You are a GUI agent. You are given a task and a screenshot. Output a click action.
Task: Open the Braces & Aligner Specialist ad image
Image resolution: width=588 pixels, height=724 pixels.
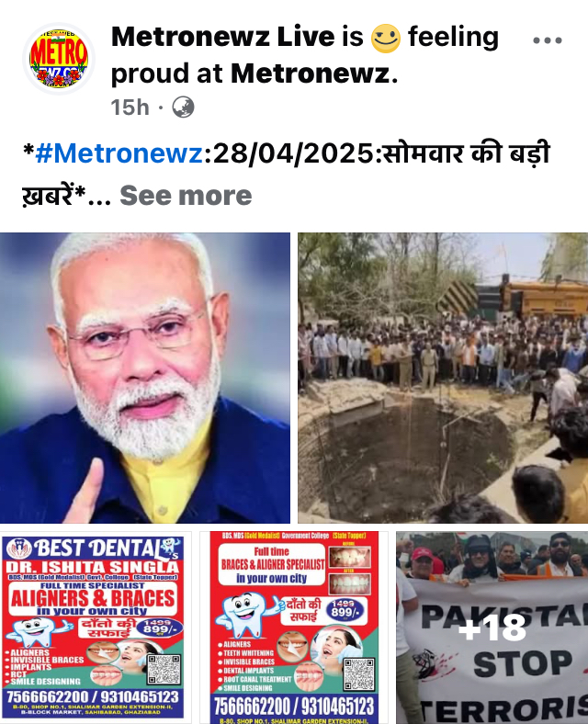tap(294, 628)
